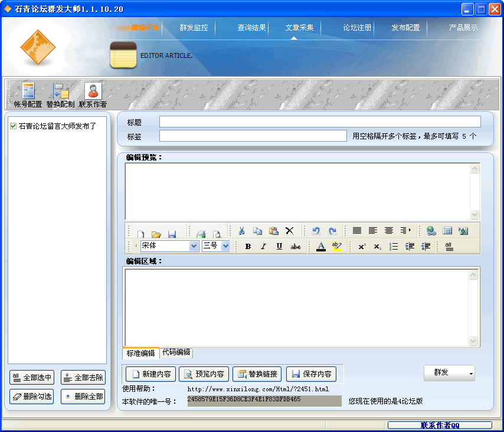
Task: Click the 全部选中 select all button
Action: click(x=31, y=378)
